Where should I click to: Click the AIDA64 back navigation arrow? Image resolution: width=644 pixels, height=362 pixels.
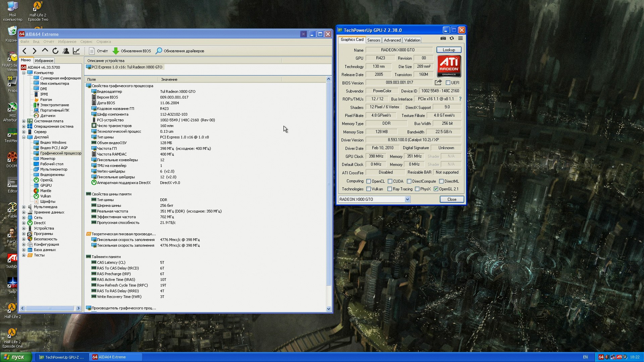pyautogui.click(x=24, y=51)
